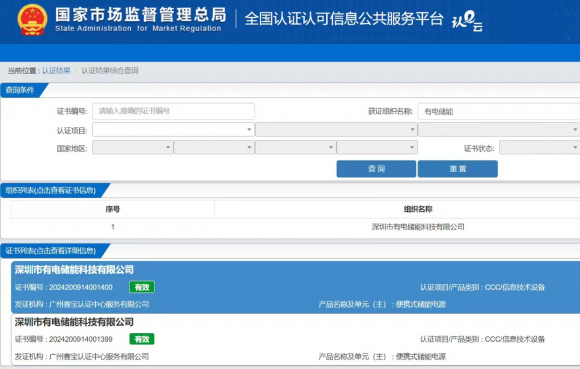Viewport: 580px width, 369px height.
Task: Select the 证书列表 section tab
Action: (51, 251)
